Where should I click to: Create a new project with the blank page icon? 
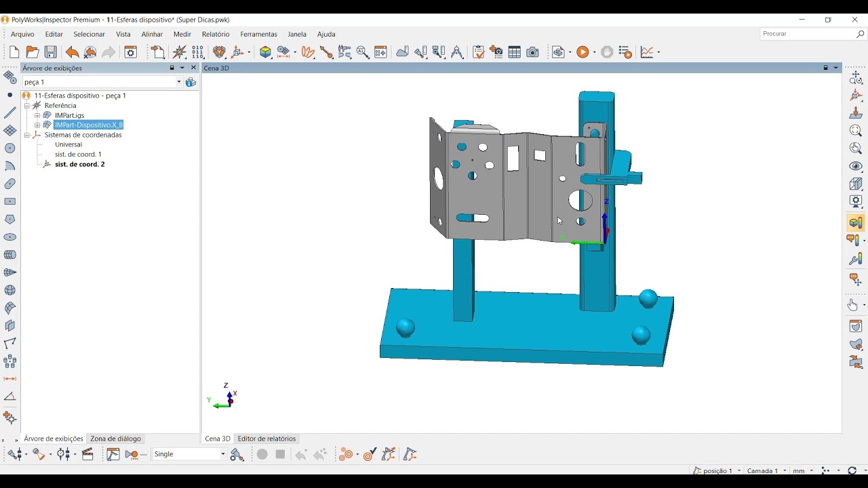14,52
